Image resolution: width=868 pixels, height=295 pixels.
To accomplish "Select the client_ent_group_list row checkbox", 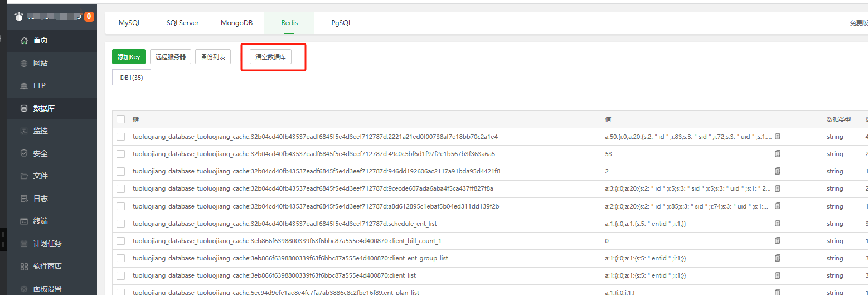I will [x=121, y=258].
